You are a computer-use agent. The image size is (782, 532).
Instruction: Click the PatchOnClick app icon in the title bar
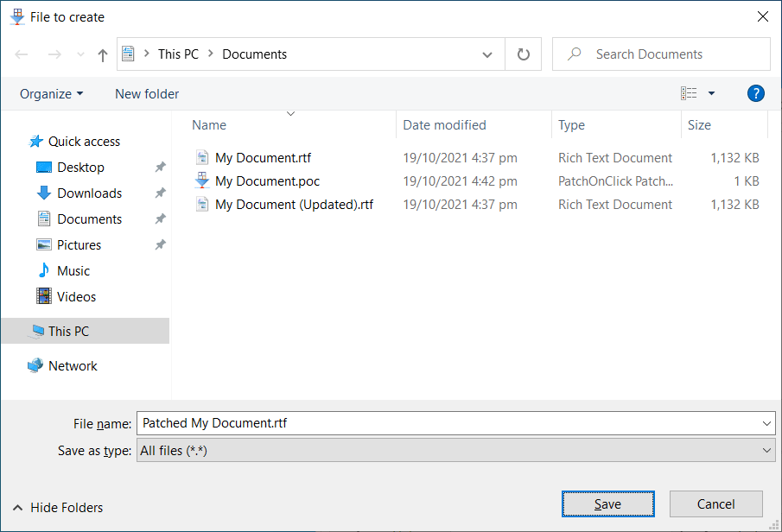[x=17, y=16]
